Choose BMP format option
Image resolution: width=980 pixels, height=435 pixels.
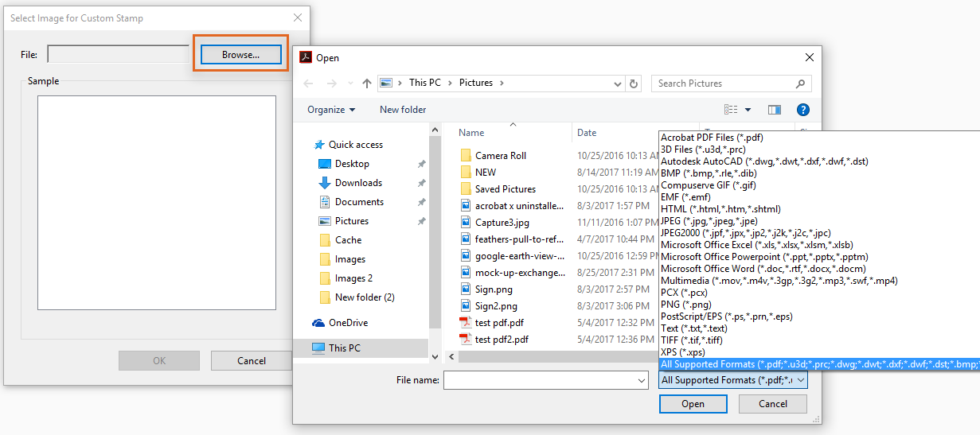click(x=709, y=173)
